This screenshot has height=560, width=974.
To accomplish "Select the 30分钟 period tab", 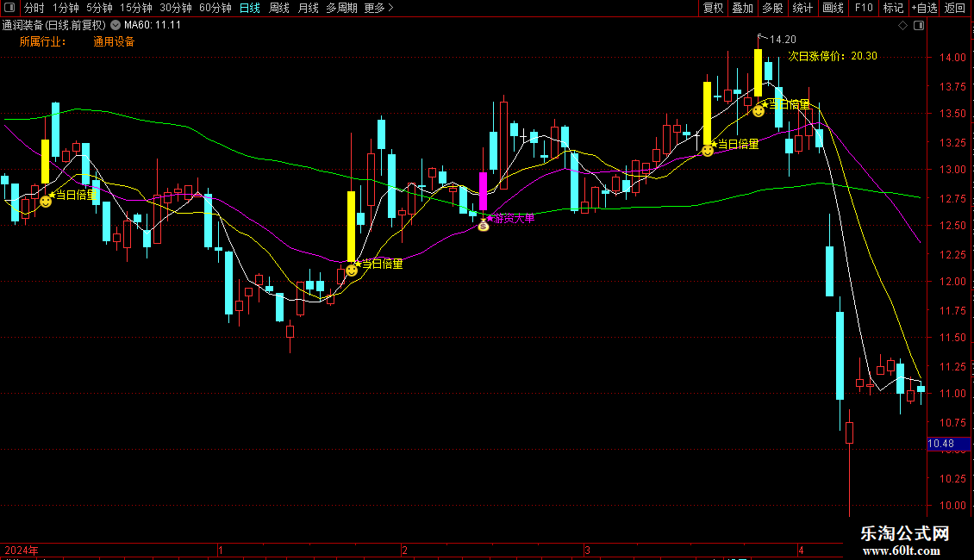I will [176, 8].
